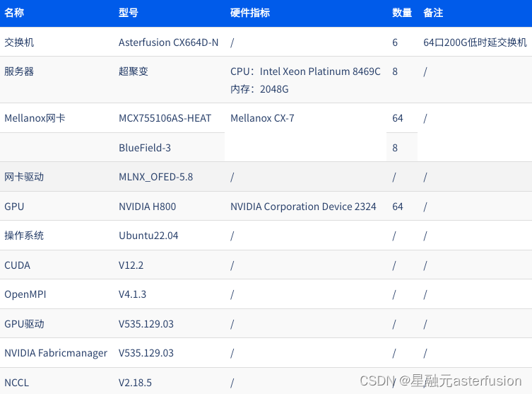The image size is (532, 394).
Task: Select the 操作系统 cell
Action: [x=24, y=236]
